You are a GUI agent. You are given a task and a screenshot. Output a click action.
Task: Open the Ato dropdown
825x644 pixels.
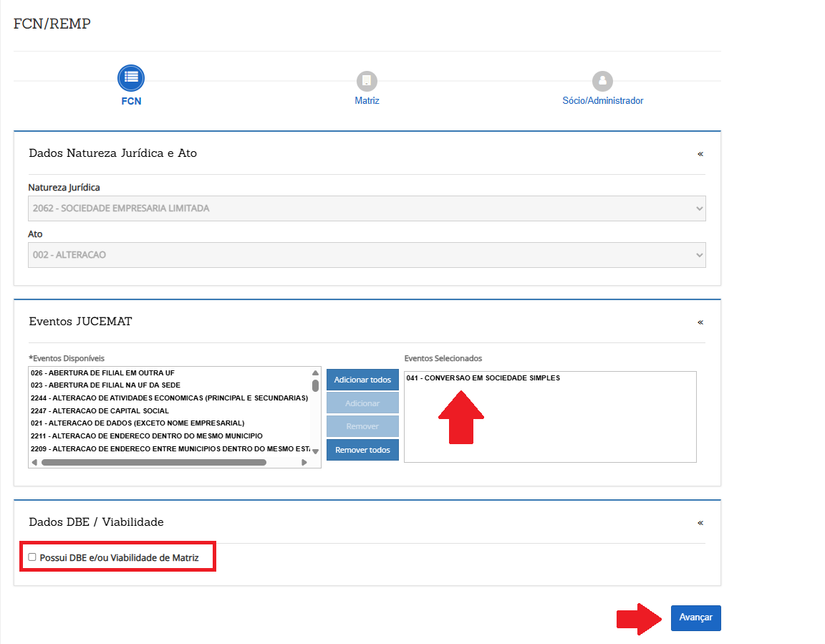367,255
